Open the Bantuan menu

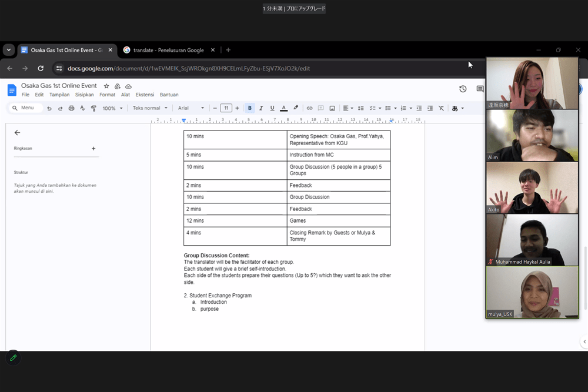coord(169,95)
